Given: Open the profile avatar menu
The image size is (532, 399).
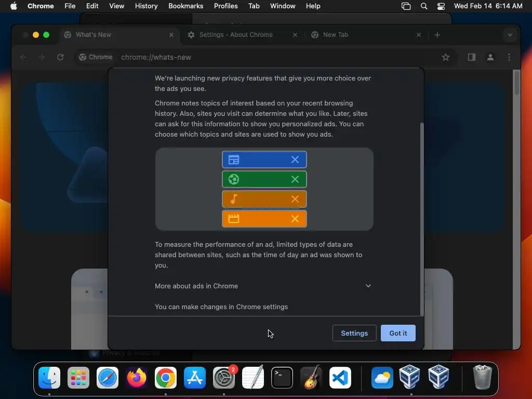Looking at the screenshot, I should (x=490, y=57).
